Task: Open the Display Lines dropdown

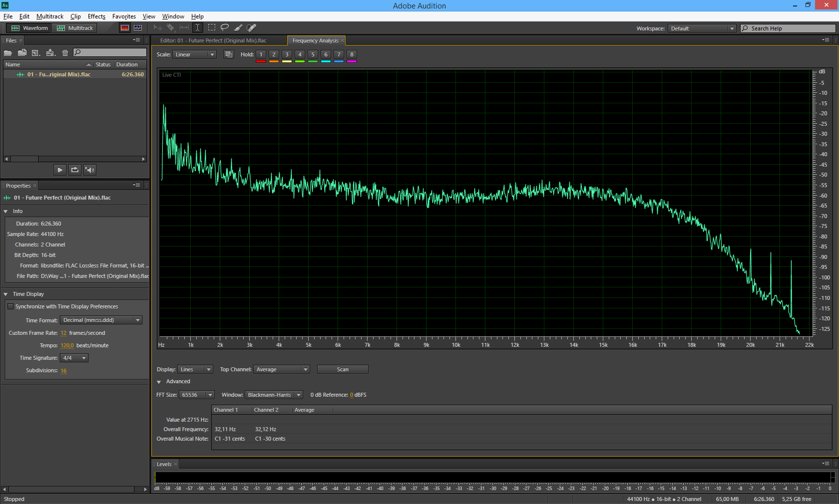Action: 195,369
